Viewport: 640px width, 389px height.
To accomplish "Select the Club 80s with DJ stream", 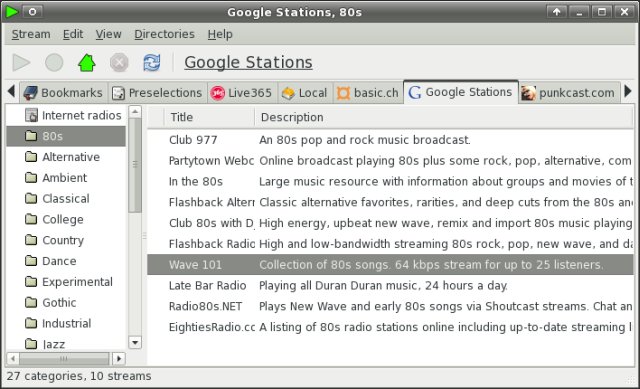I will [x=390, y=223].
